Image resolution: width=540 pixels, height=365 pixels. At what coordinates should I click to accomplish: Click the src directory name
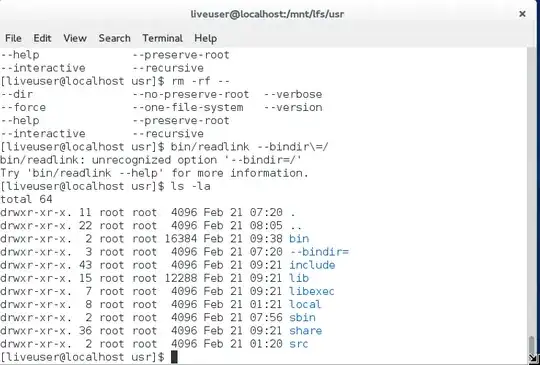click(299, 344)
